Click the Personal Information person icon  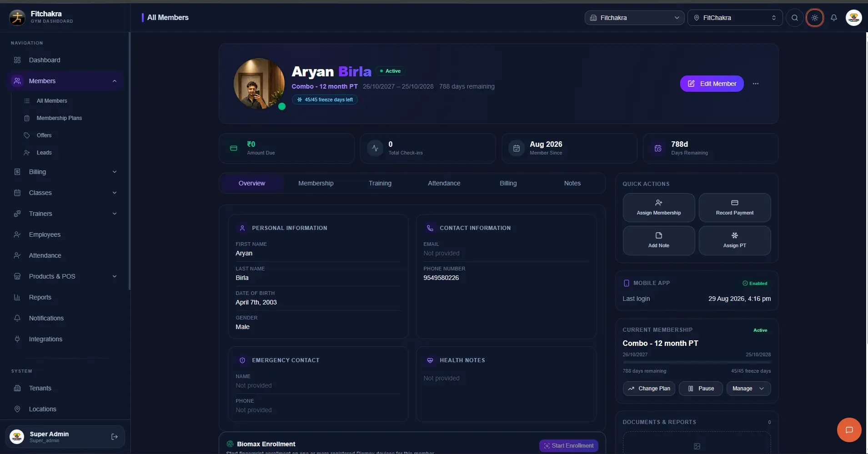242,228
